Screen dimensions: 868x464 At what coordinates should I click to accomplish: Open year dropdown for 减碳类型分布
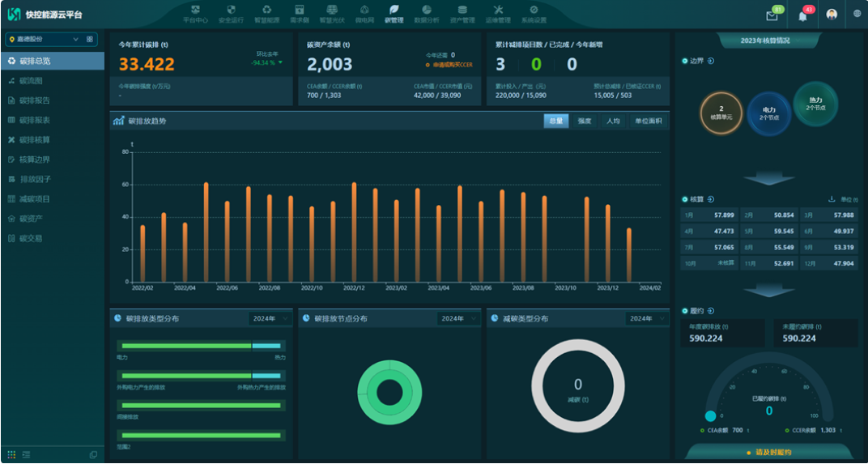647,318
